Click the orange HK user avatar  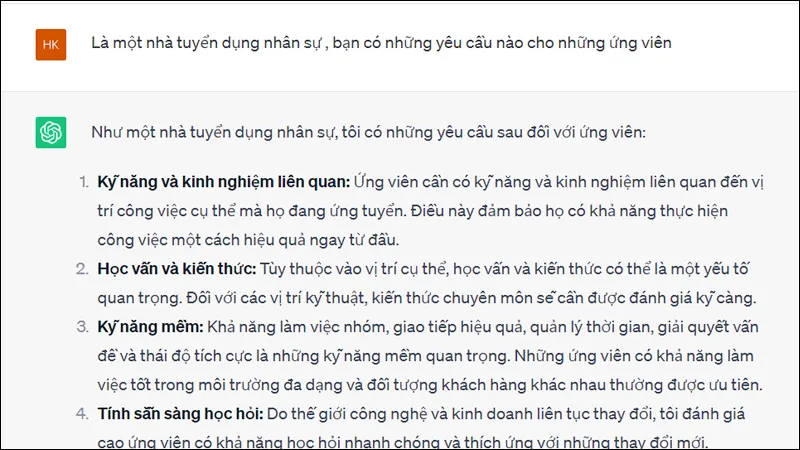[x=51, y=45]
